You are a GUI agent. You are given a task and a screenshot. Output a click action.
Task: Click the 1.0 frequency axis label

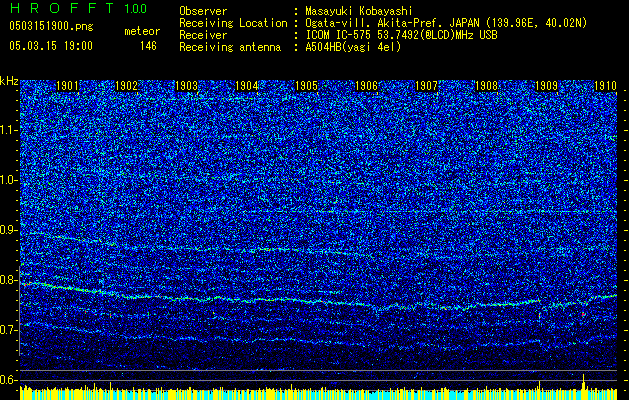point(9,180)
